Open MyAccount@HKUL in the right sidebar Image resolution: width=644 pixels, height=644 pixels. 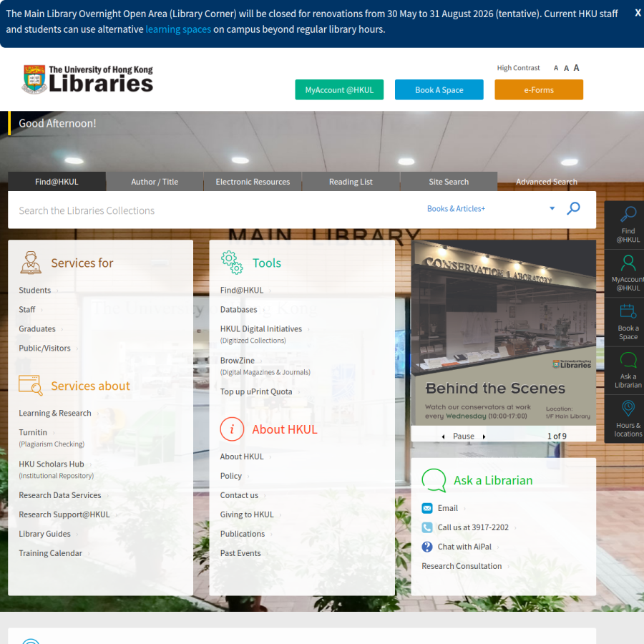(x=628, y=273)
